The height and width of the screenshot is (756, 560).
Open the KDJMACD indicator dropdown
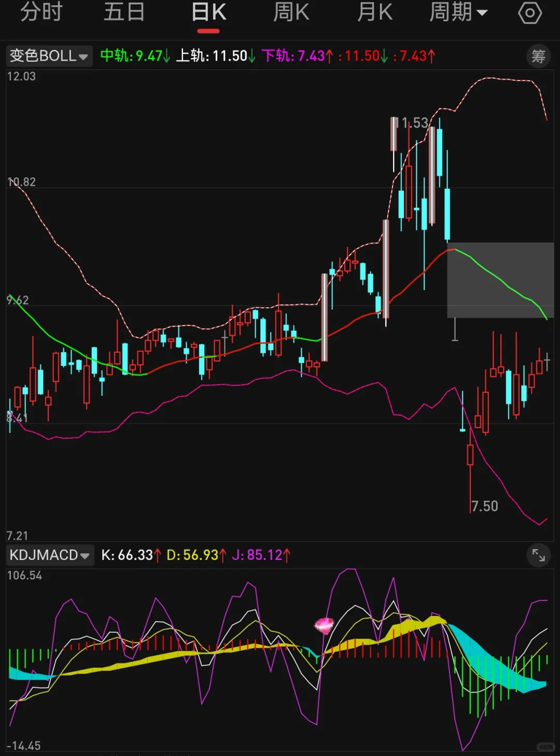(x=50, y=555)
